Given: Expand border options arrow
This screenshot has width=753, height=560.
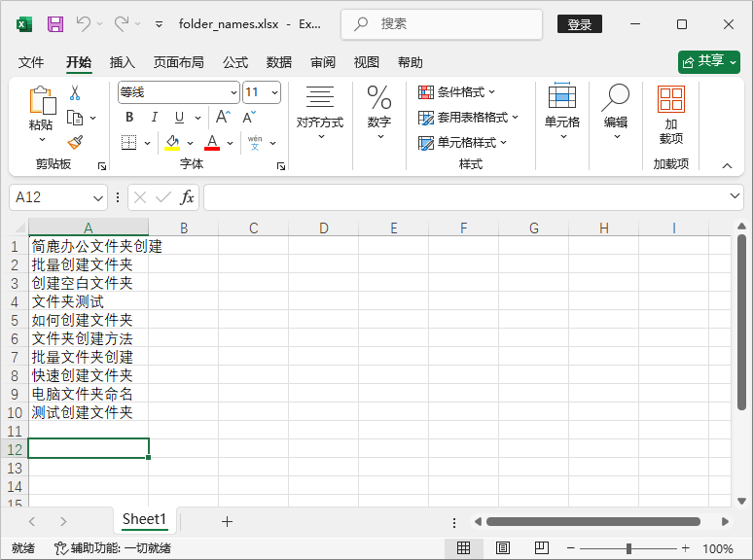Looking at the screenshot, I should pos(148,143).
